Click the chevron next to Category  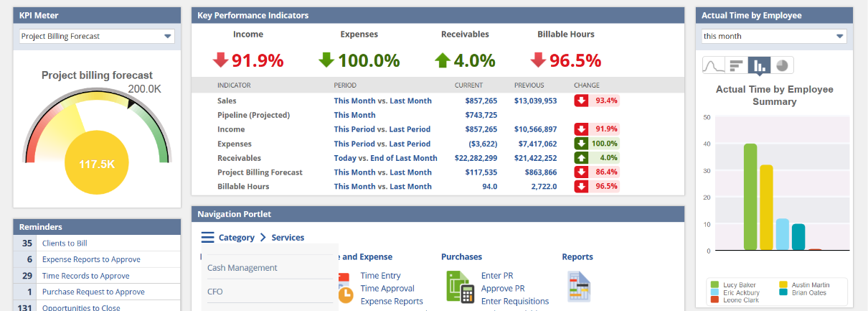coord(263,238)
